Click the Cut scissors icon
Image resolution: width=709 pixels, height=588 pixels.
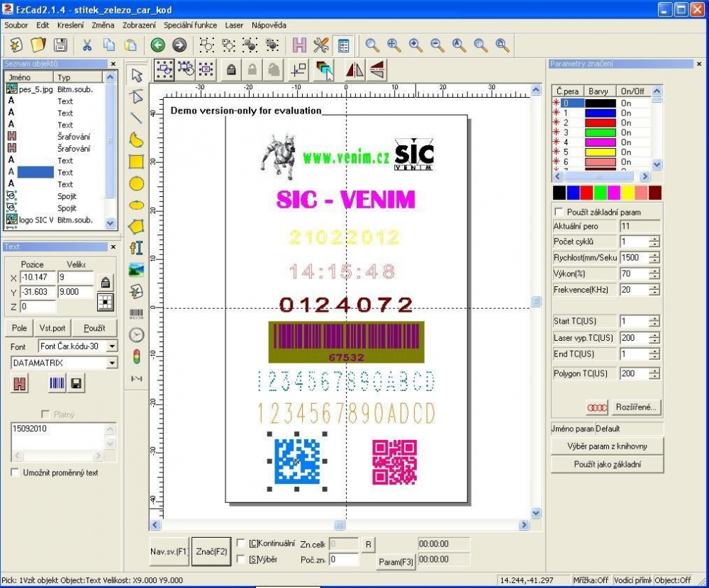point(87,45)
